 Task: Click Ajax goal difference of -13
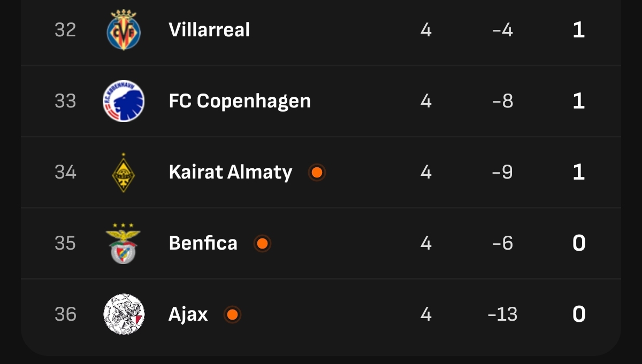click(x=502, y=314)
